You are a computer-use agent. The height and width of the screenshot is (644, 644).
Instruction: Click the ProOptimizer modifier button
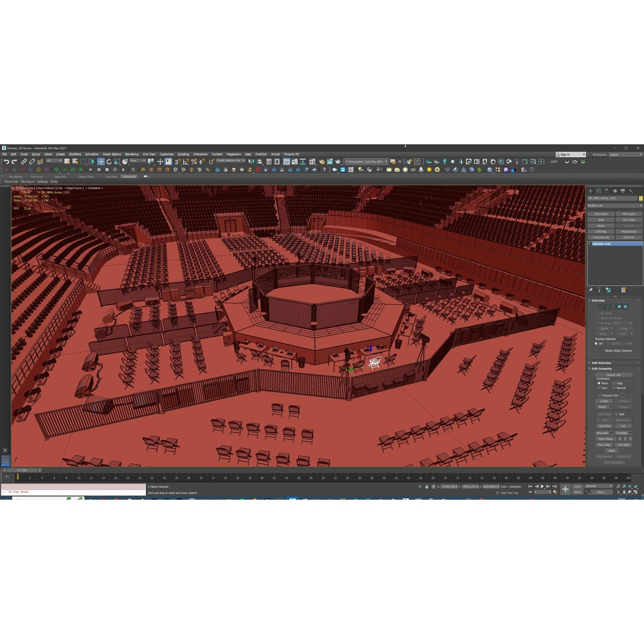(x=629, y=231)
